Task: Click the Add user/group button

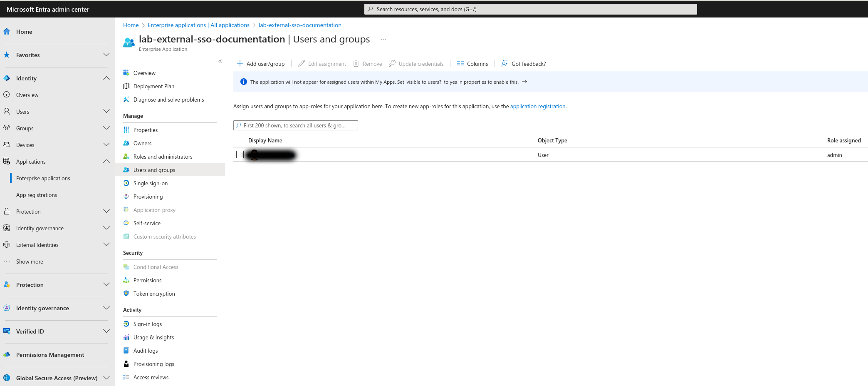Action: [261, 64]
